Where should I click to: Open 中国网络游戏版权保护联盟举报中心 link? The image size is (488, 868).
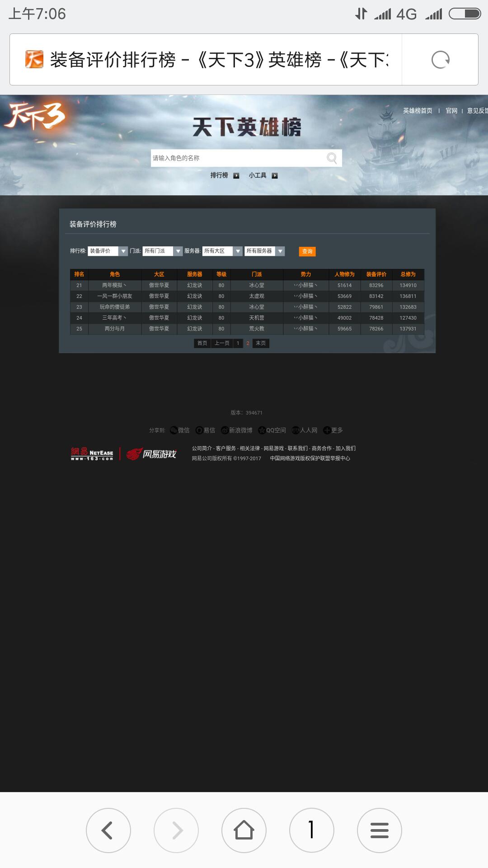310,458
